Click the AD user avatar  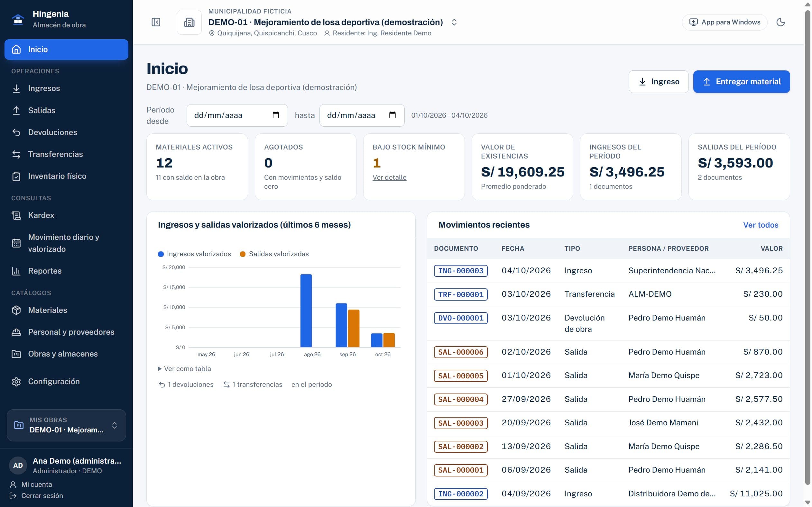[18, 465]
